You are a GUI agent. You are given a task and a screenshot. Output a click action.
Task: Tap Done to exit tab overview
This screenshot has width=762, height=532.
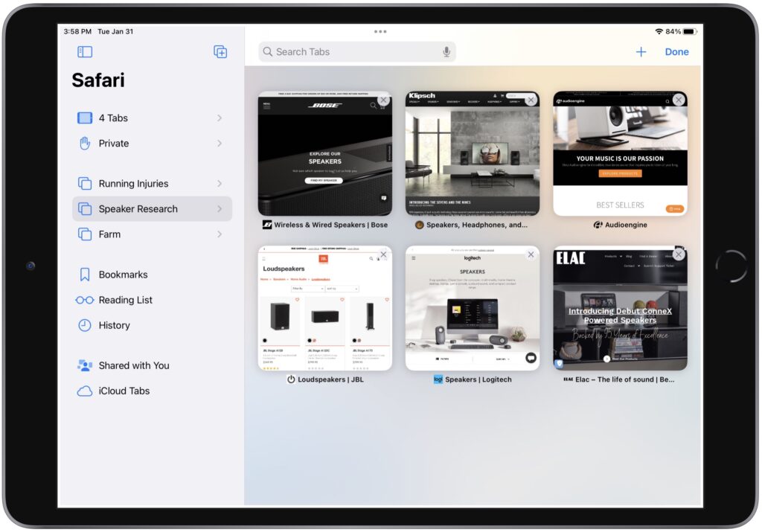(676, 52)
